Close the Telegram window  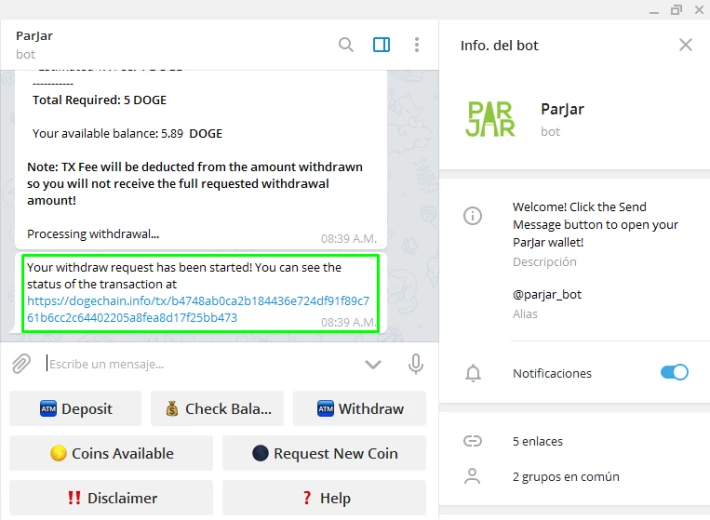click(x=699, y=10)
